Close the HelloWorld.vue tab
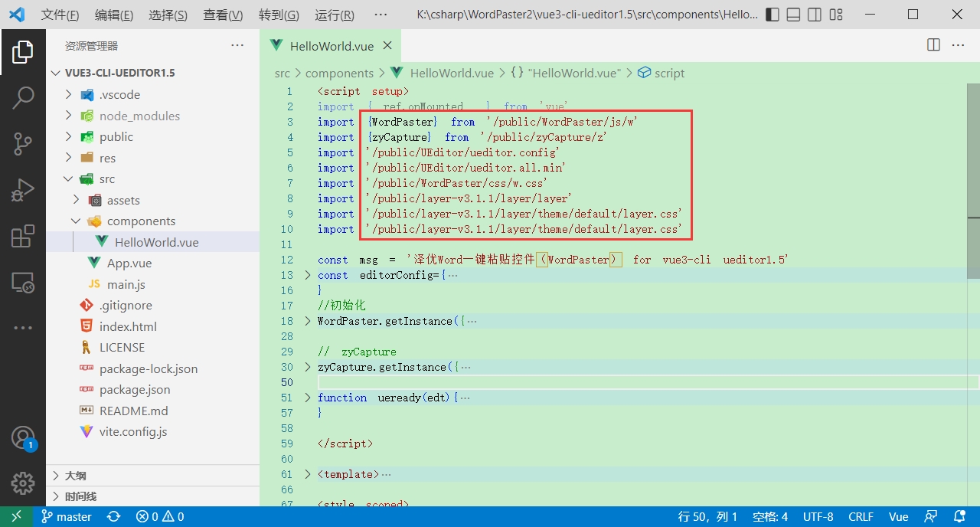Image resolution: width=980 pixels, height=527 pixels. click(387, 46)
